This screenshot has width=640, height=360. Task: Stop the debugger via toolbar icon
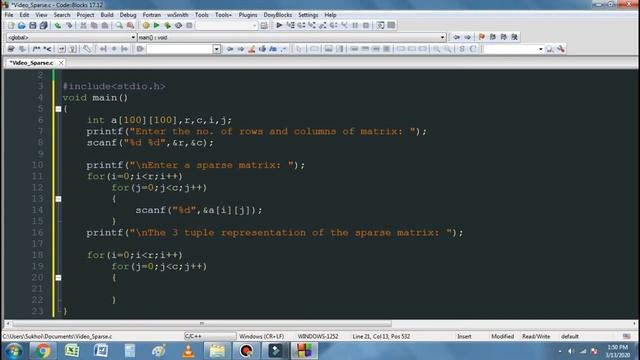click(366, 25)
